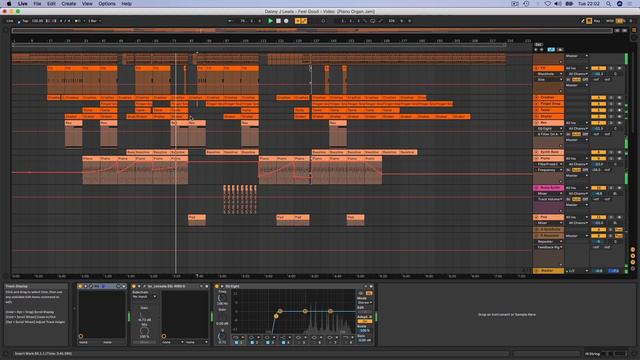Viewport: 640px width, 360px height.
Task: Fold the Pad track
Action: pyautogui.click(x=536, y=217)
